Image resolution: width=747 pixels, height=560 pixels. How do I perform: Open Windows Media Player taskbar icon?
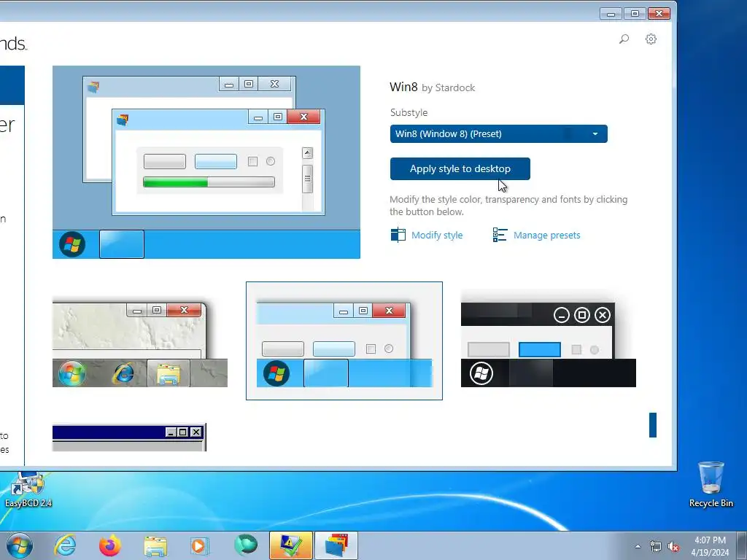pyautogui.click(x=200, y=545)
